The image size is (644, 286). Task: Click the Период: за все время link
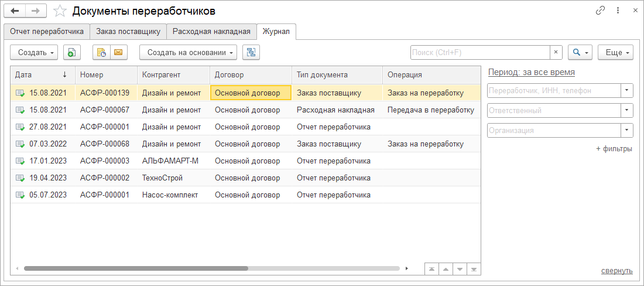click(x=531, y=72)
